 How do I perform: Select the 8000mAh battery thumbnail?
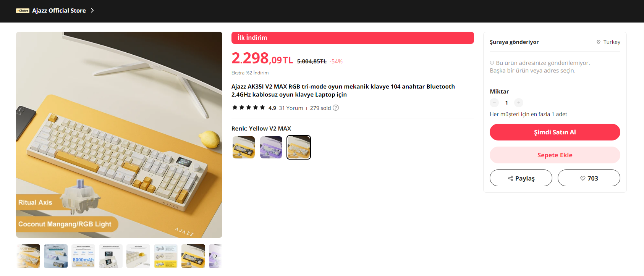click(x=83, y=256)
